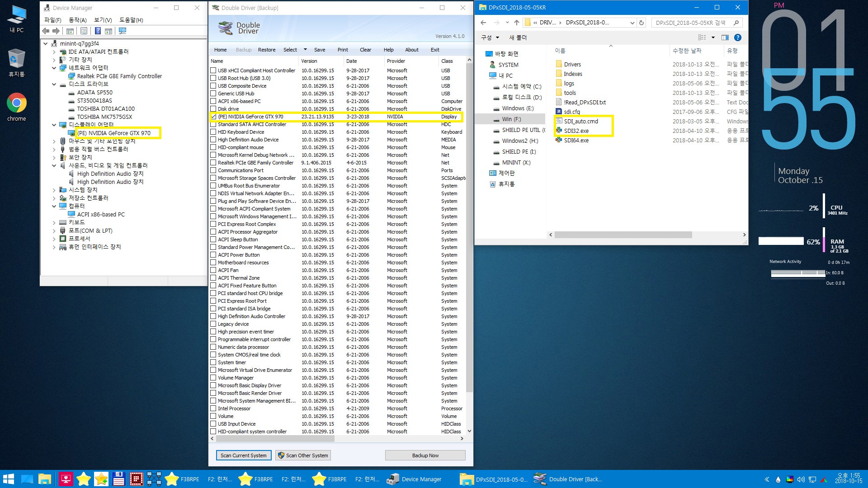The width and height of the screenshot is (868, 488).
Task: Click the network diagram icon on taskbar
Action: point(154,479)
